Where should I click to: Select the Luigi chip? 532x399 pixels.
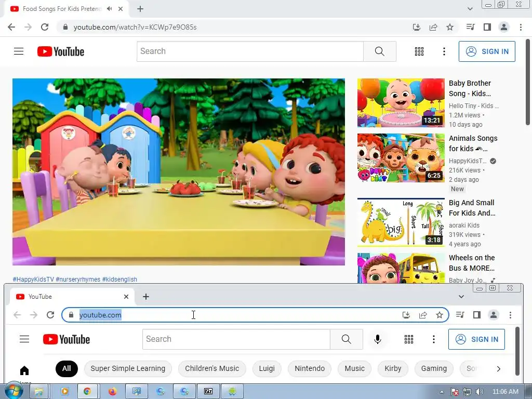(267, 368)
